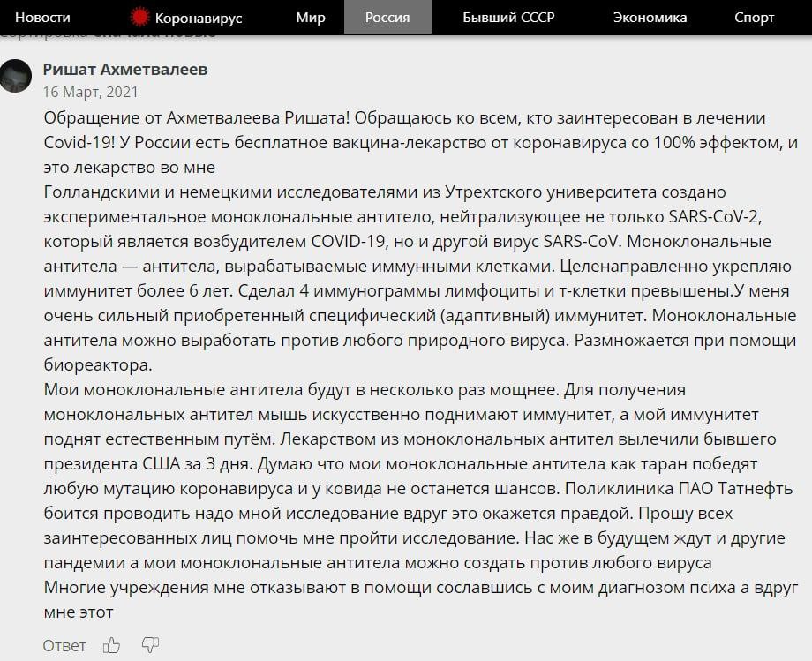Click the comment date 16 Март, 2021
Image resolution: width=812 pixels, height=661 pixels.
91,92
